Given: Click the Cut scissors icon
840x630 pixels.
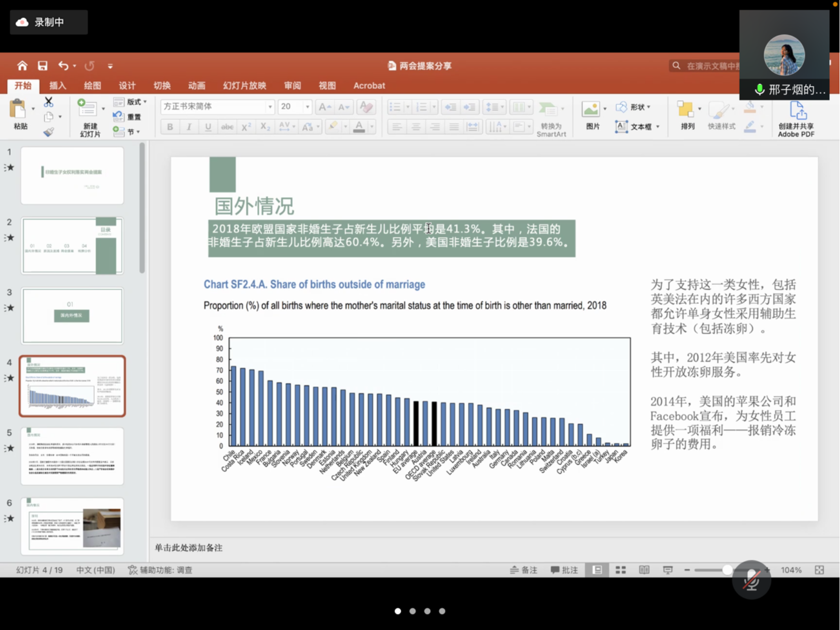Looking at the screenshot, I should (49, 102).
